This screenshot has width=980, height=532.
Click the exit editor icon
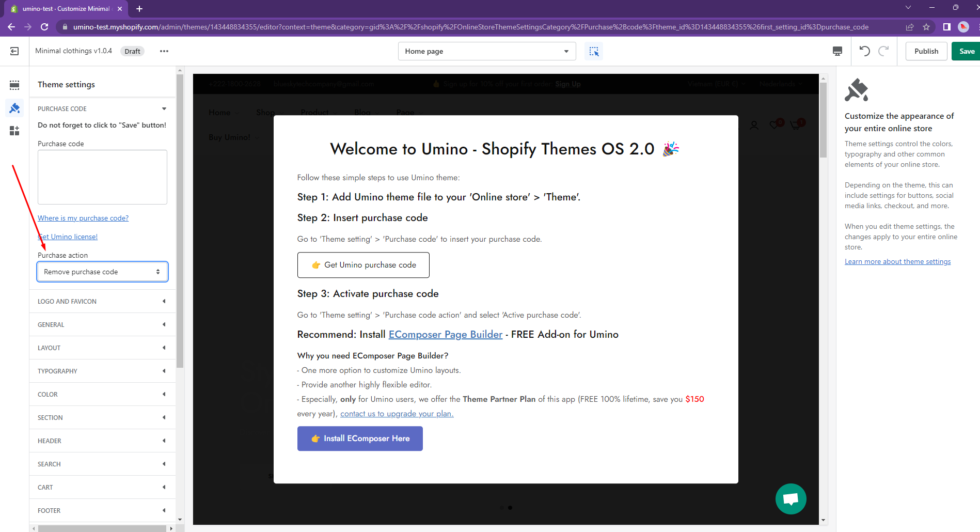pos(14,51)
